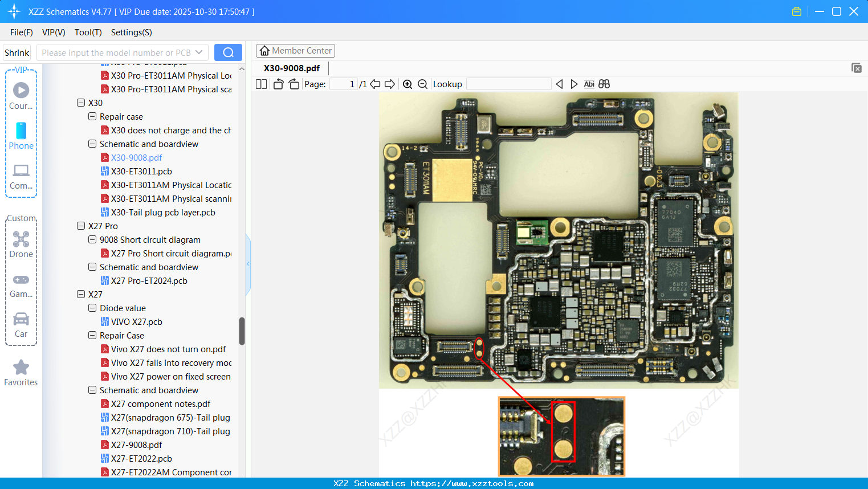Click the Shrink button

(x=17, y=52)
